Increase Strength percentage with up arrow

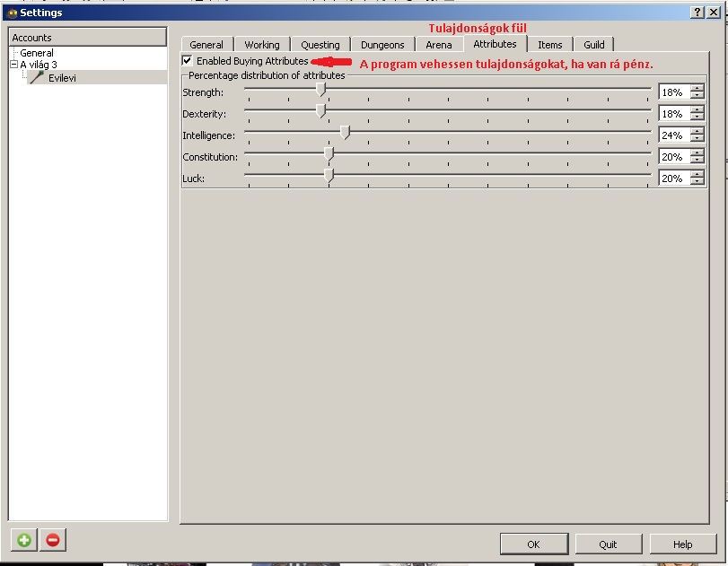[x=697, y=89]
